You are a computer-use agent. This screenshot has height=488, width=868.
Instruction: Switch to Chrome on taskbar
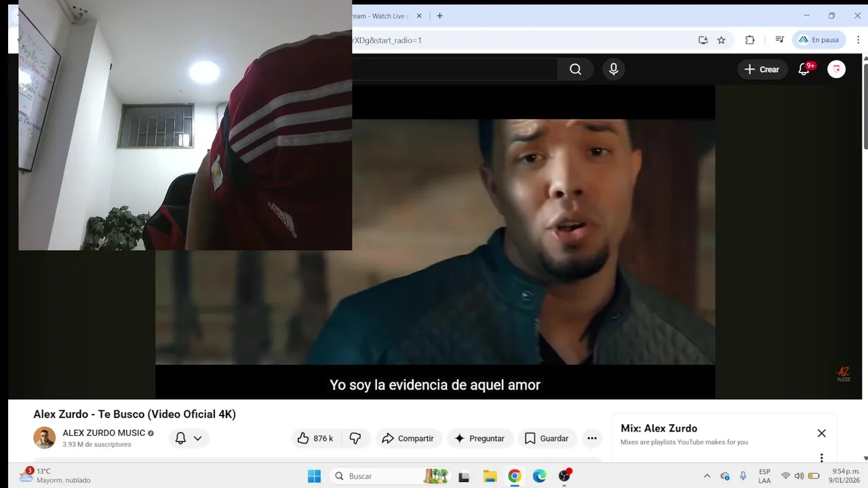click(x=515, y=476)
